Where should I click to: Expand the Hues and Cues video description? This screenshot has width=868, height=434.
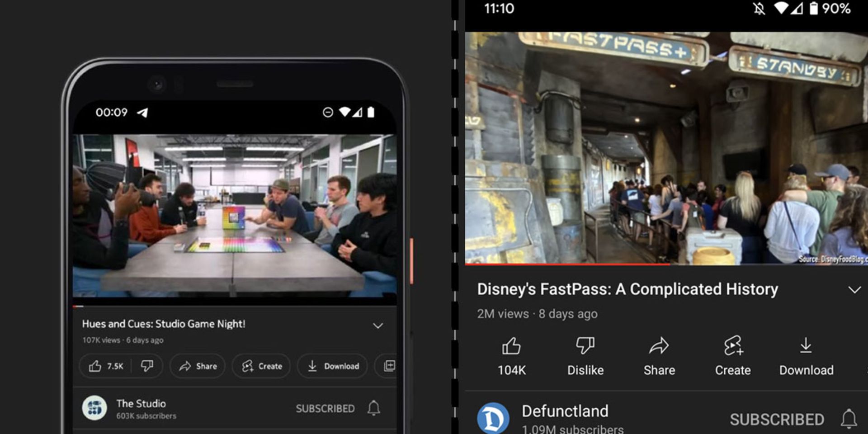(378, 325)
